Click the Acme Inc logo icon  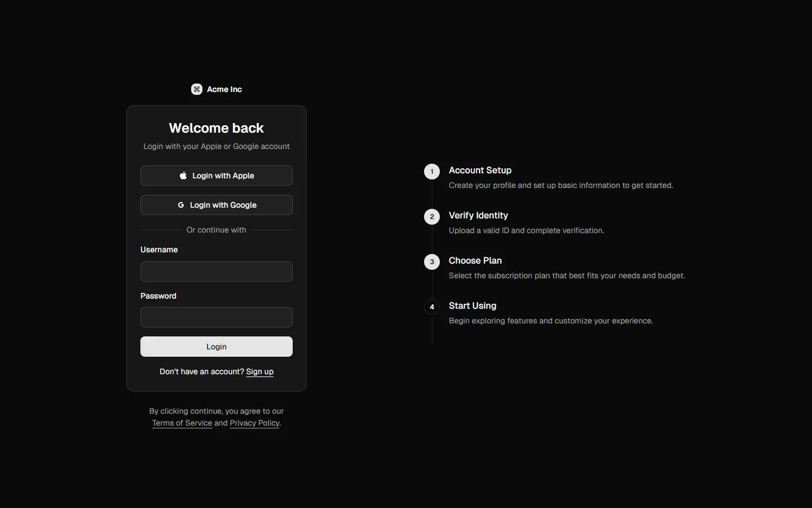(x=196, y=89)
